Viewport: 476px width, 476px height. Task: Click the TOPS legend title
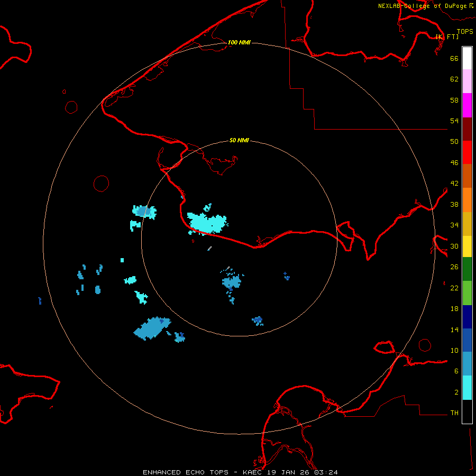click(465, 31)
